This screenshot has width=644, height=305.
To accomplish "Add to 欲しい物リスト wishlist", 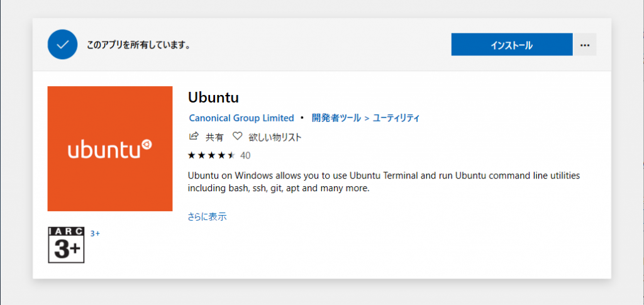I will point(275,137).
